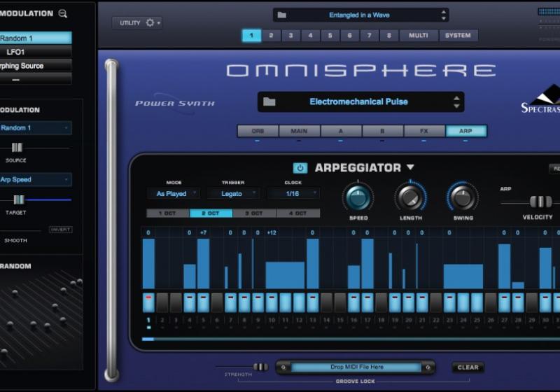Click the magnifier icon beside Modulation

(x=63, y=13)
